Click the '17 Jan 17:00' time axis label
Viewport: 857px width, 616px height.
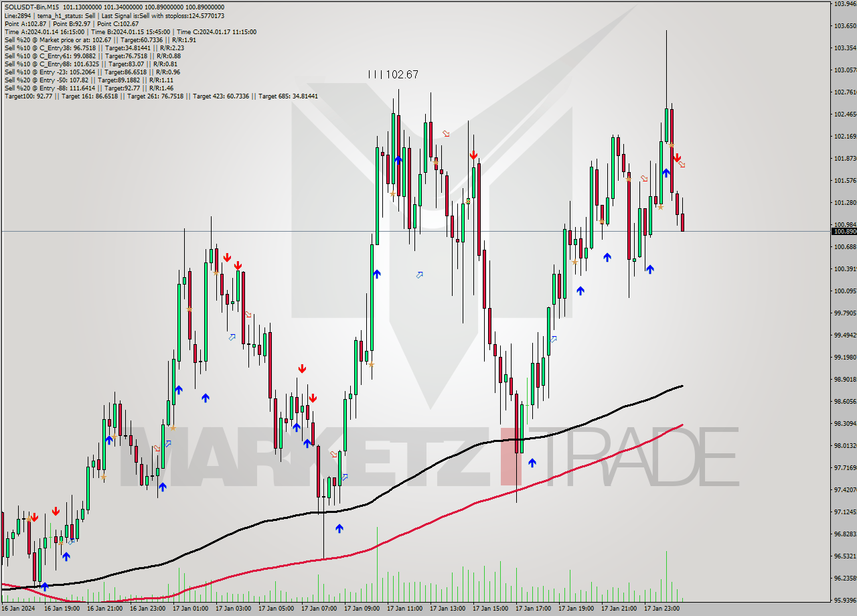point(533,609)
